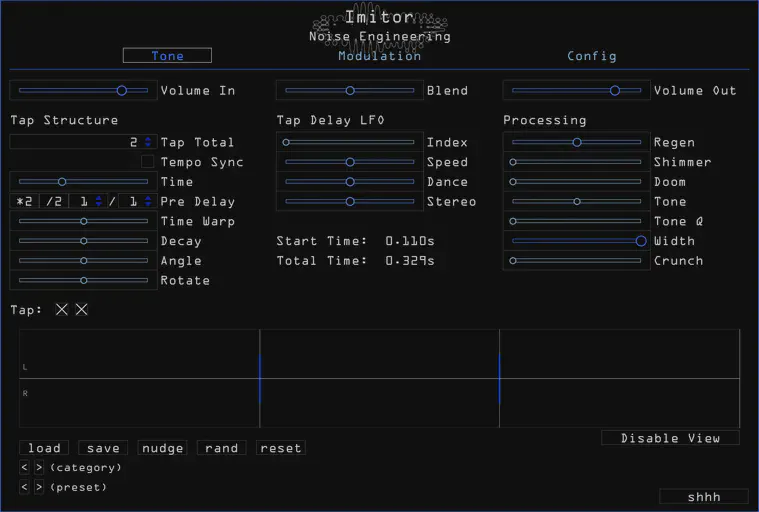This screenshot has width=759, height=512.
Task: Go to the next preset arrow
Action: tap(39, 487)
